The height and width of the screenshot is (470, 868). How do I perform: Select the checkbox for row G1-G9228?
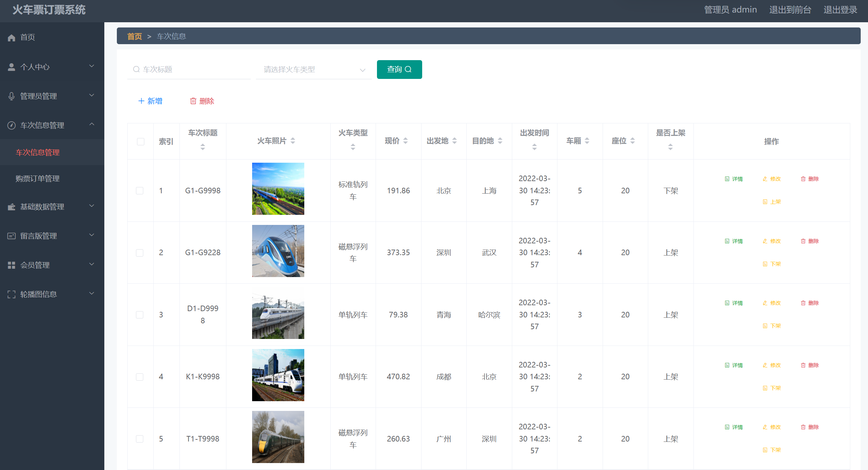140,253
